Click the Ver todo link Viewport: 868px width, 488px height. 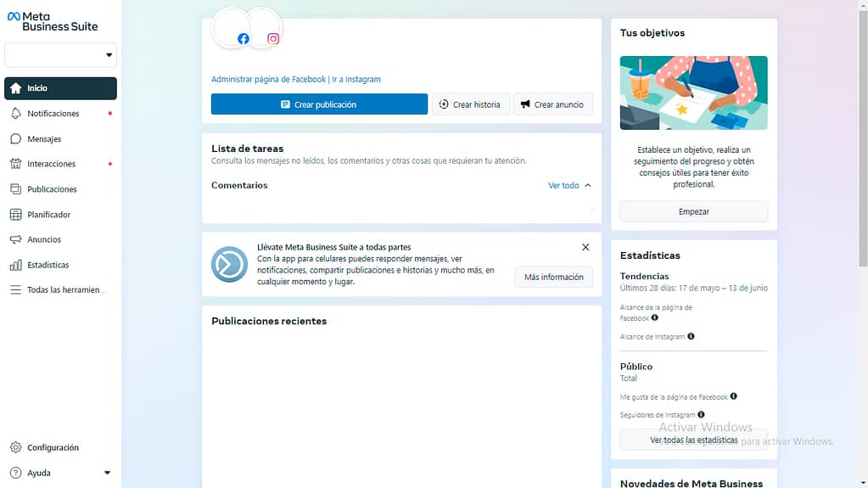click(563, 186)
